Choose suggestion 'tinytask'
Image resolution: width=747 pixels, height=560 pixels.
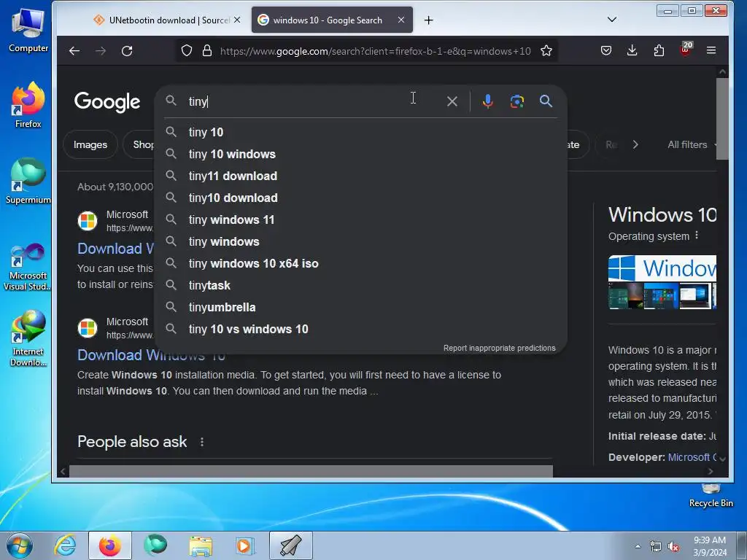(360, 285)
